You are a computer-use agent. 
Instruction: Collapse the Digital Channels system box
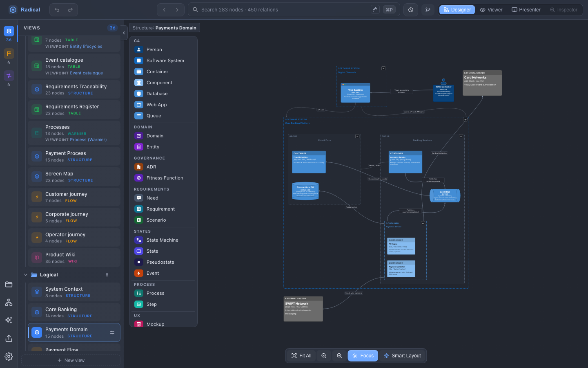383,69
